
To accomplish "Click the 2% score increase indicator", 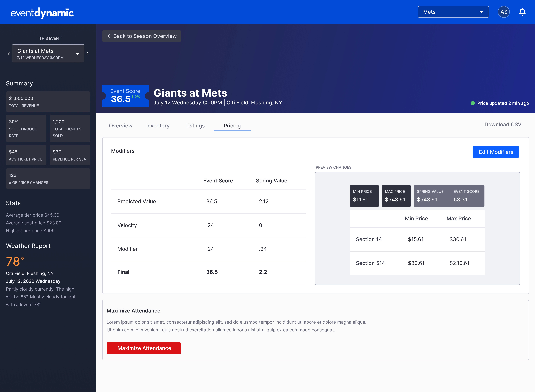I will [136, 97].
